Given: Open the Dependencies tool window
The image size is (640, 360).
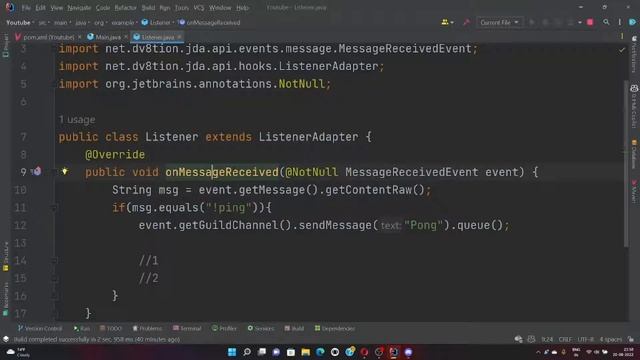Looking at the screenshot, I should (x=335, y=329).
